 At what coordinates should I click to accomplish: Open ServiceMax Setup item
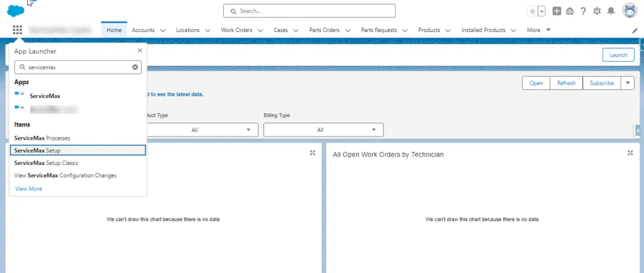(x=77, y=151)
